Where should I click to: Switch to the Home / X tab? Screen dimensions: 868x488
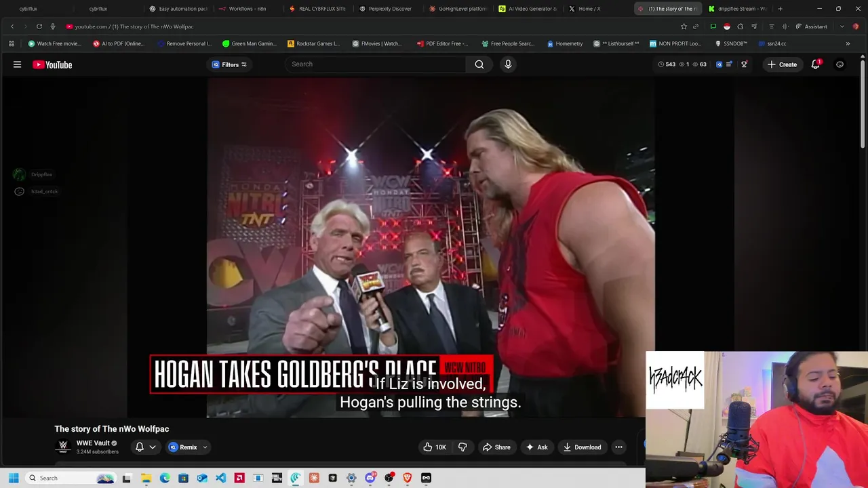point(596,9)
